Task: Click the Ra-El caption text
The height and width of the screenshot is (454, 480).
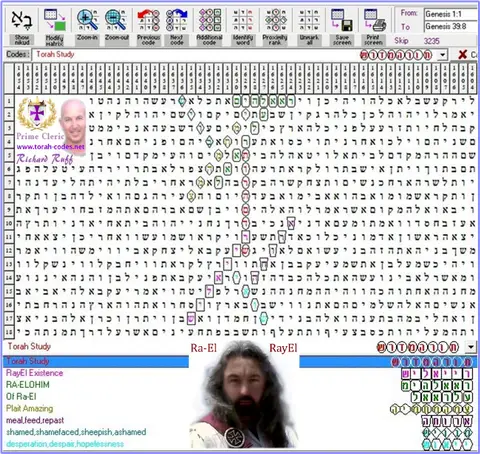Action: [204, 348]
